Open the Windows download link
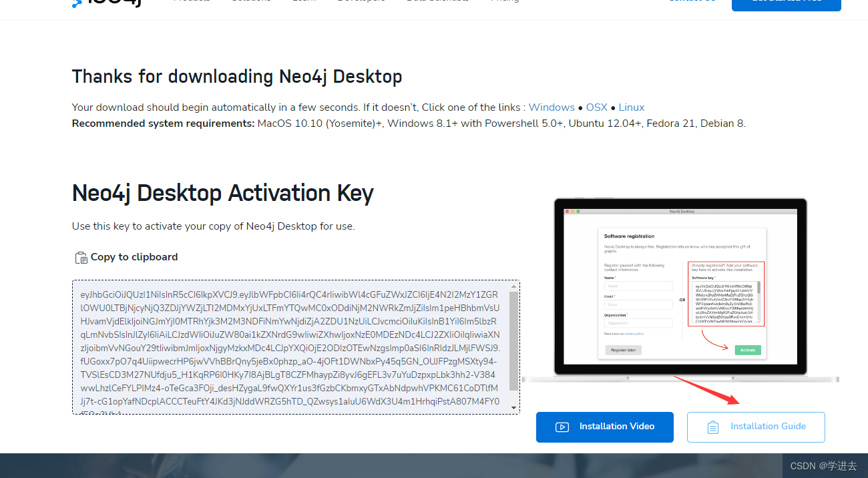The height and width of the screenshot is (478, 868). point(552,107)
